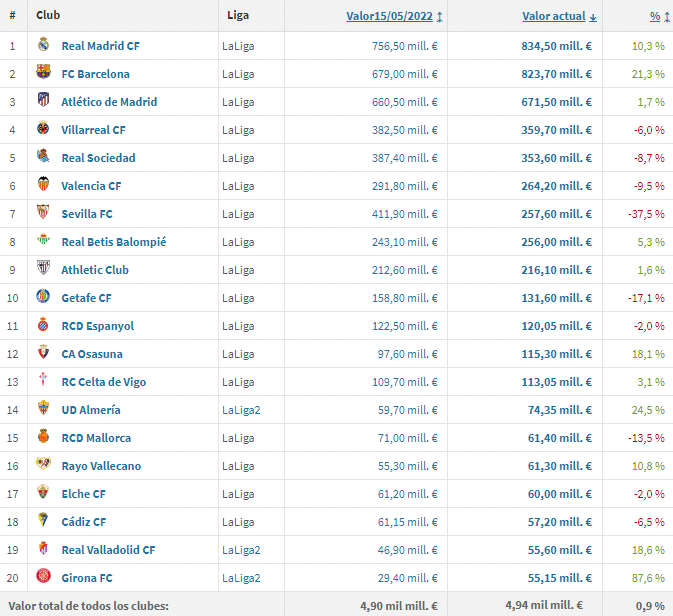Click the Valencia CF crest icon
Screen dimensions: 673x616
click(x=43, y=184)
